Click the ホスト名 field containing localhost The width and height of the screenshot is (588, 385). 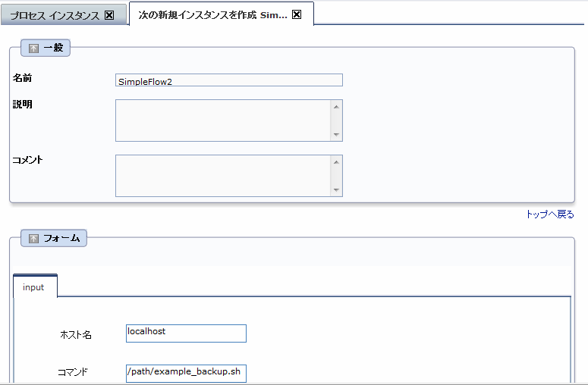(186, 333)
